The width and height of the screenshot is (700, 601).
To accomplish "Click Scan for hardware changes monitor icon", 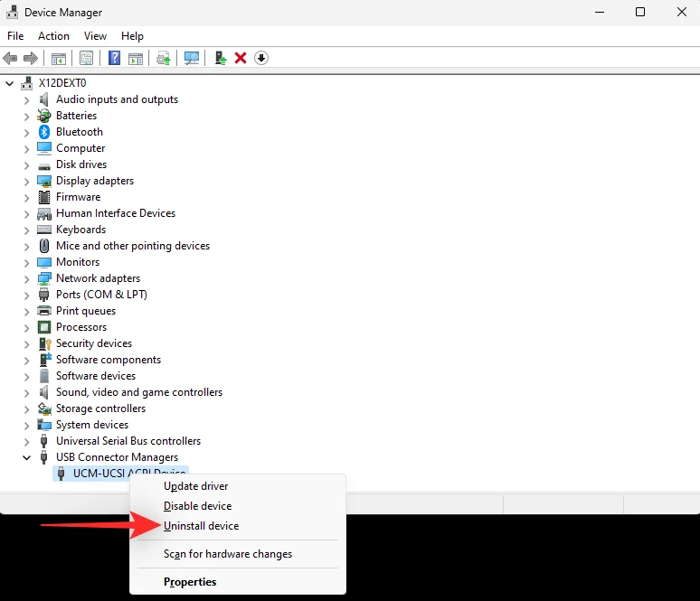I will tap(192, 58).
